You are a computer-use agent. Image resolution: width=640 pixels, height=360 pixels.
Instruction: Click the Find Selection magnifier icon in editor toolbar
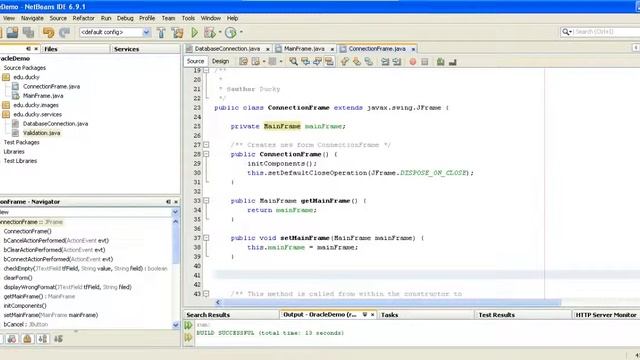(x=293, y=62)
